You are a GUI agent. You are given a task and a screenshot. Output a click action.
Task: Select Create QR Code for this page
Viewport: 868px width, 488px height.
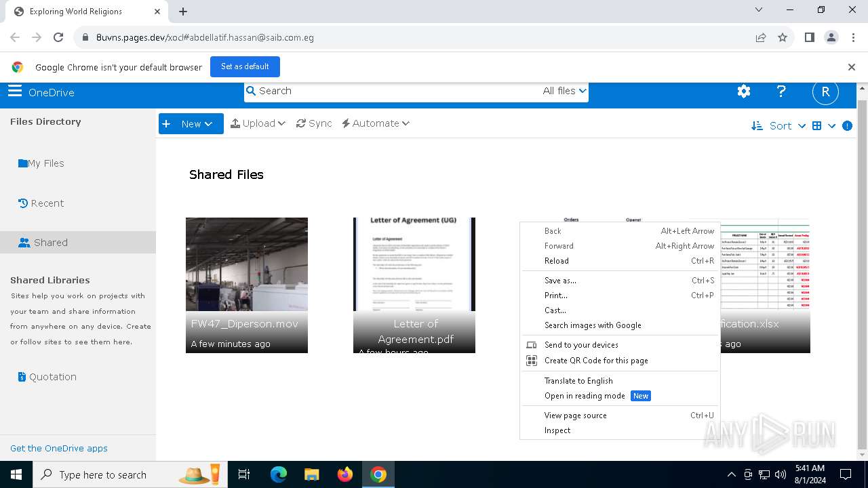pyautogui.click(x=619, y=361)
